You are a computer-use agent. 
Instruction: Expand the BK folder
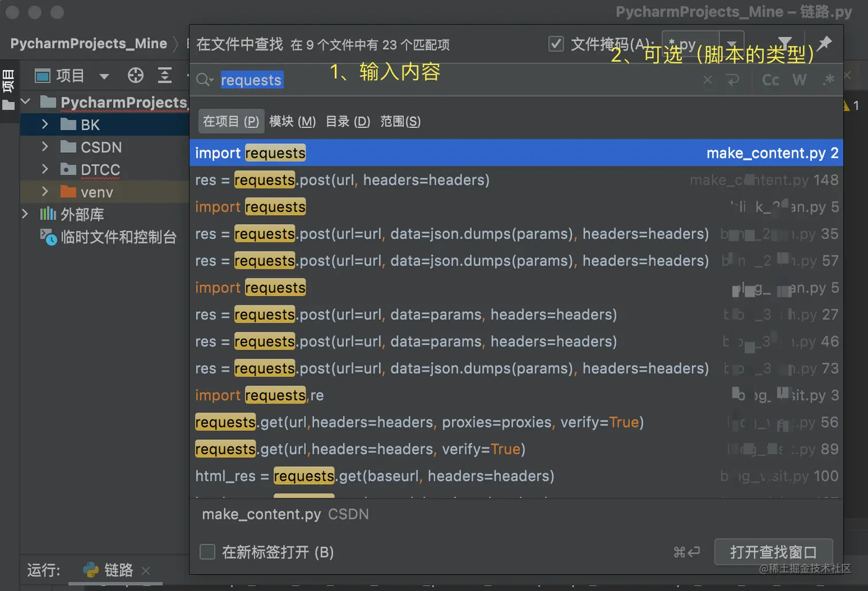pyautogui.click(x=45, y=124)
